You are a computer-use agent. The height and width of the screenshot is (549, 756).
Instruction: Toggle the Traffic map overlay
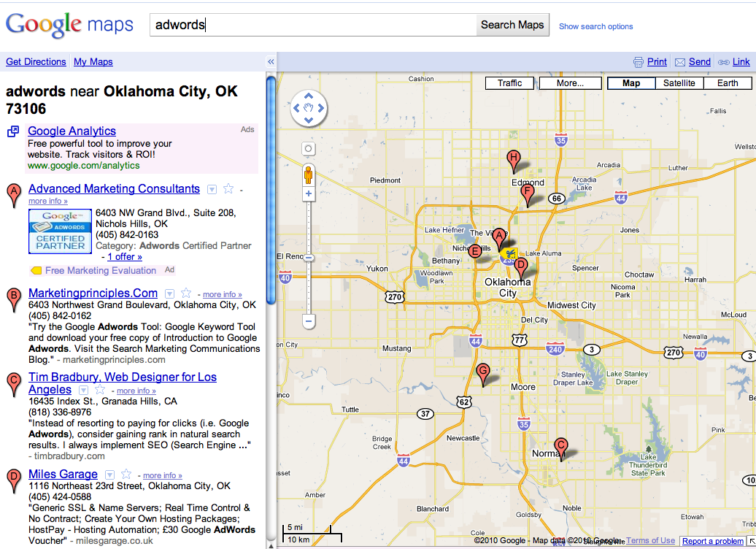509,83
